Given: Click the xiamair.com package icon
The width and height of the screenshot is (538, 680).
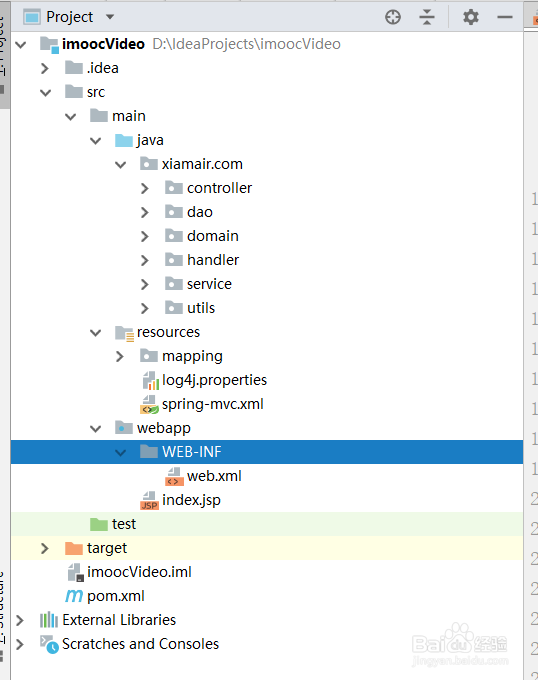Looking at the screenshot, I should pos(149,163).
